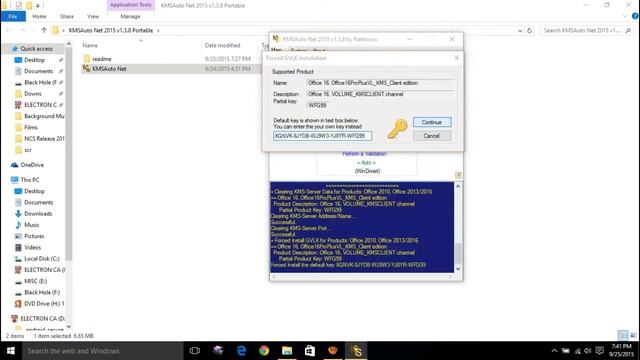The image size is (640, 360).
Task: Open Documents under Quick access
Action: point(38,71)
